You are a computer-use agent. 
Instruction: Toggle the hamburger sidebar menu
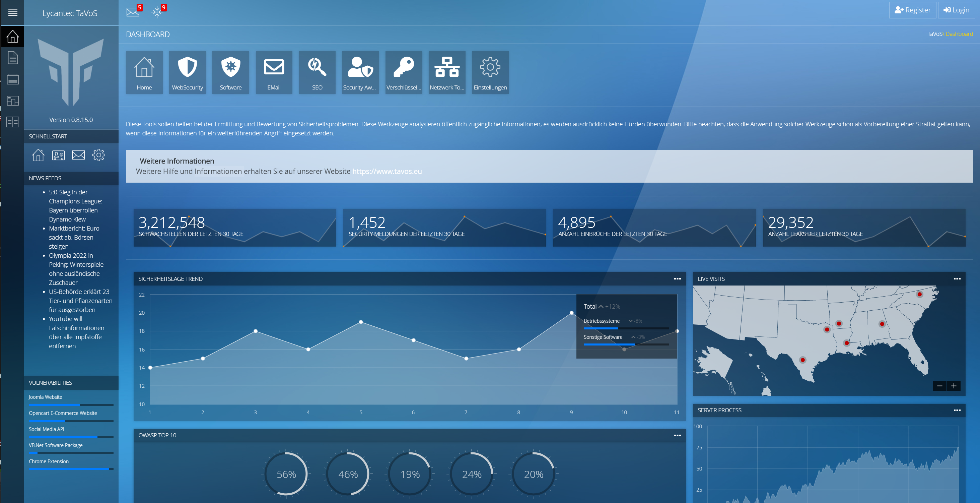pyautogui.click(x=12, y=12)
